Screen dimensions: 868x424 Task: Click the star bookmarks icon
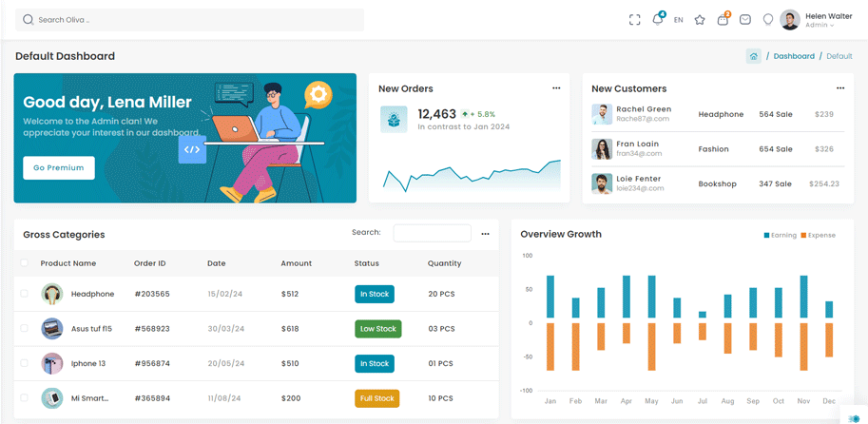pos(700,20)
